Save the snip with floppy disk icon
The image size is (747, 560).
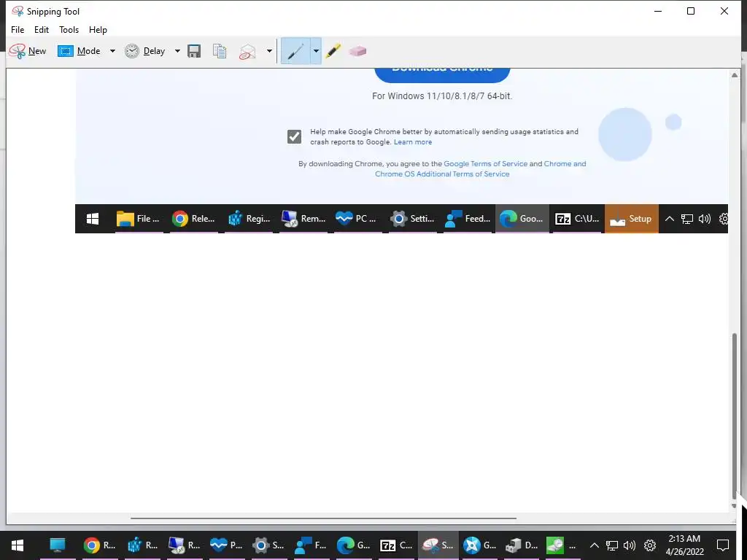(194, 51)
